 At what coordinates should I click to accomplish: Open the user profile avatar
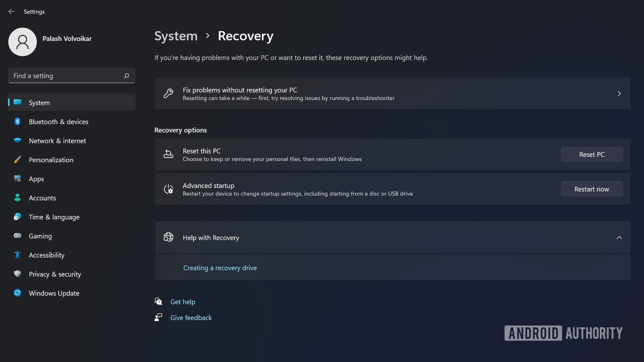point(22,42)
